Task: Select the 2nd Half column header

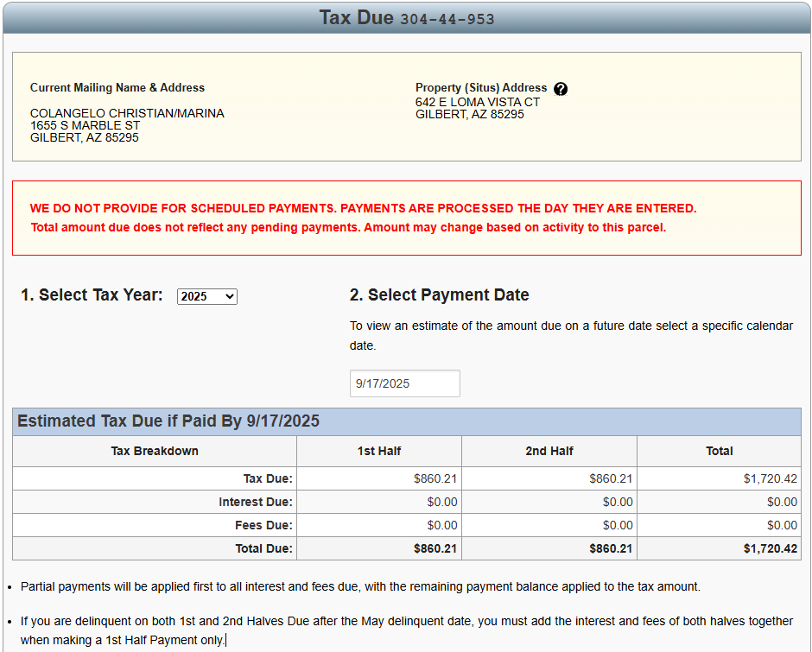Action: click(x=549, y=451)
